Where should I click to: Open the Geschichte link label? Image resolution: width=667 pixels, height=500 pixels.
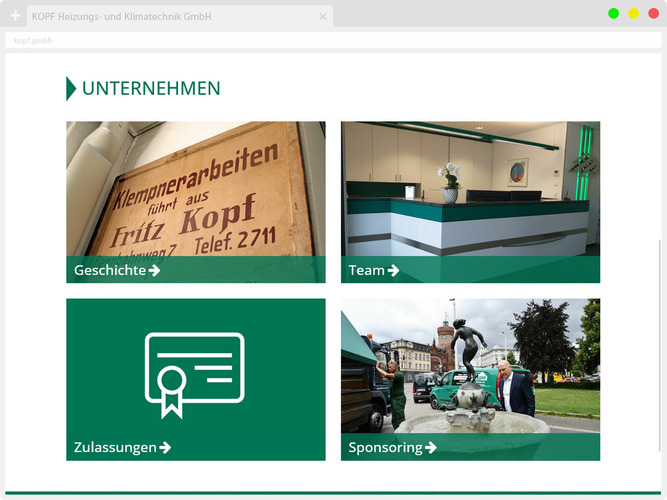click(109, 270)
